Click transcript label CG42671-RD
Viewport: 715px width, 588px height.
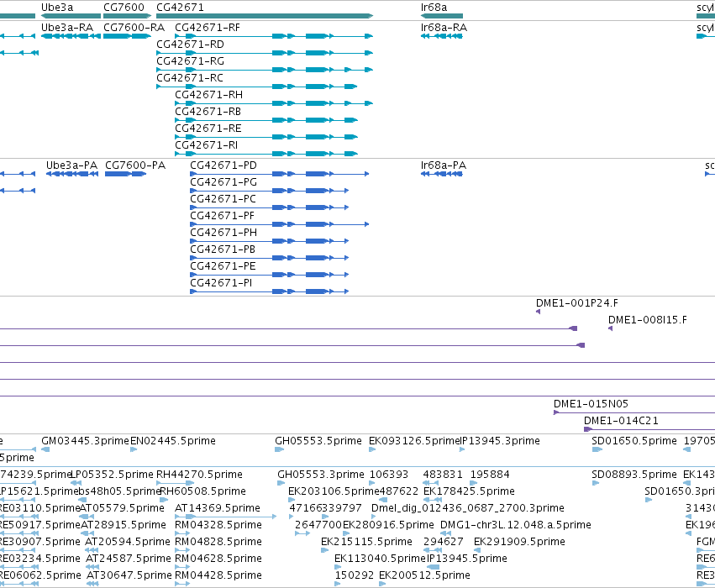click(190, 45)
